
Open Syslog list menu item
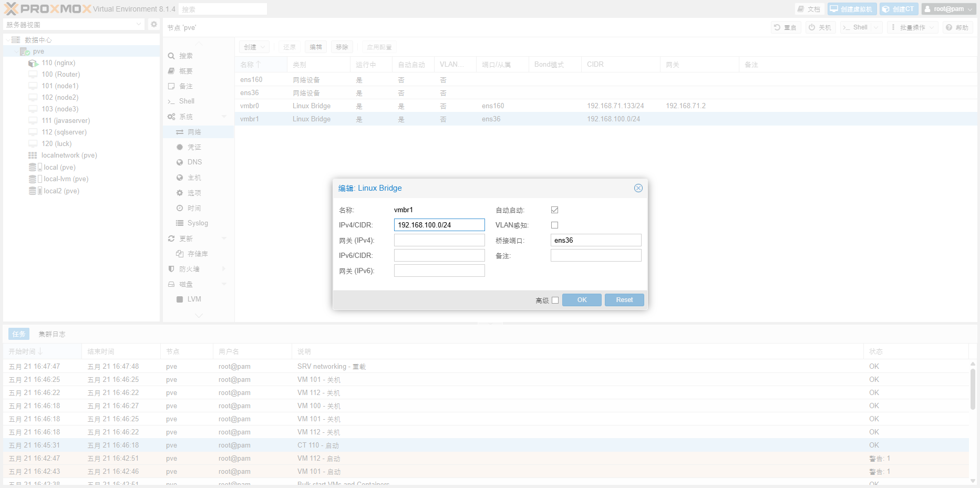[198, 223]
